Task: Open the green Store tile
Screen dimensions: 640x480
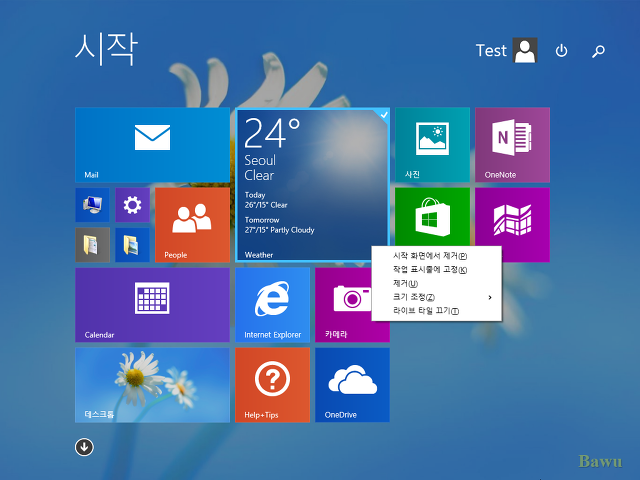Action: 432,216
